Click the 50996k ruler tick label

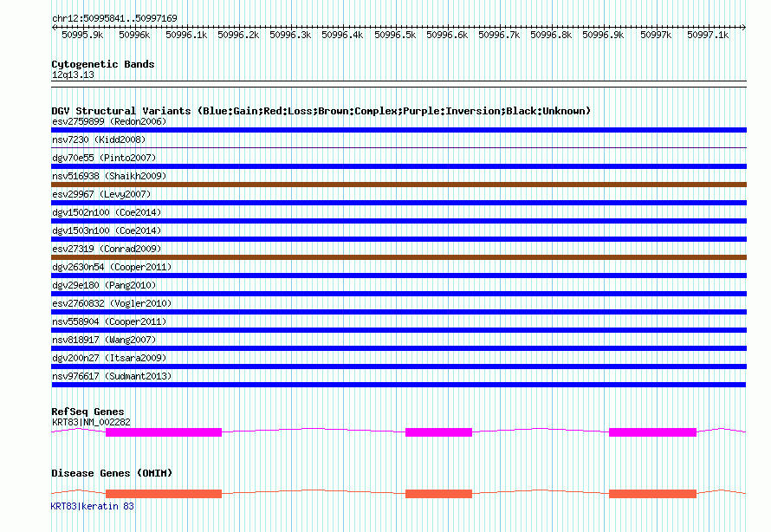point(134,35)
